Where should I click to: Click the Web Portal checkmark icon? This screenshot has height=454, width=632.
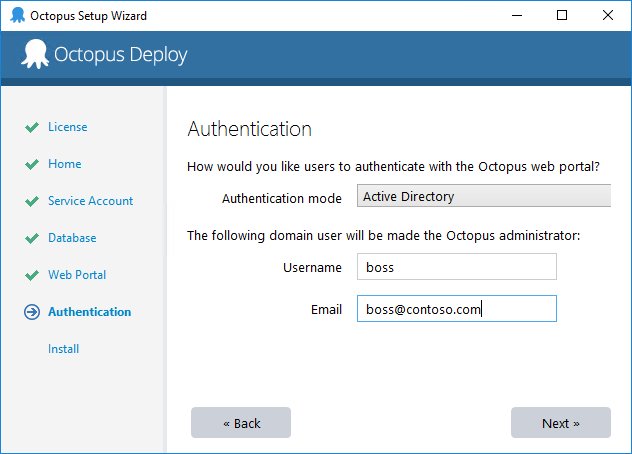[x=32, y=275]
